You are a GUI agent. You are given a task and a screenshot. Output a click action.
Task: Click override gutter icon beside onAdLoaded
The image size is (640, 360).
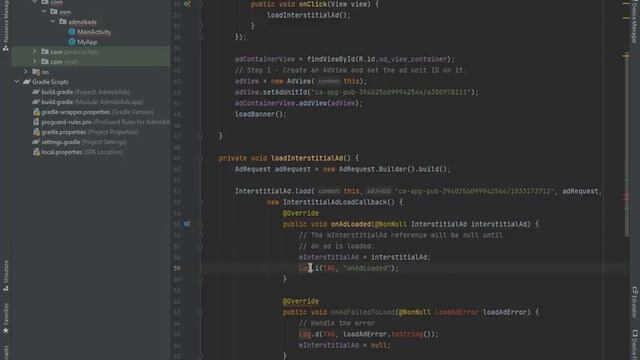pos(187,224)
